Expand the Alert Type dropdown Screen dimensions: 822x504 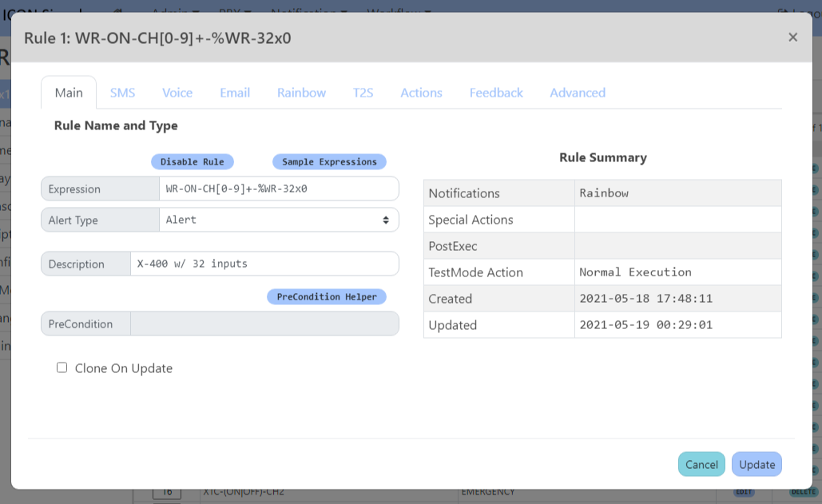point(278,220)
